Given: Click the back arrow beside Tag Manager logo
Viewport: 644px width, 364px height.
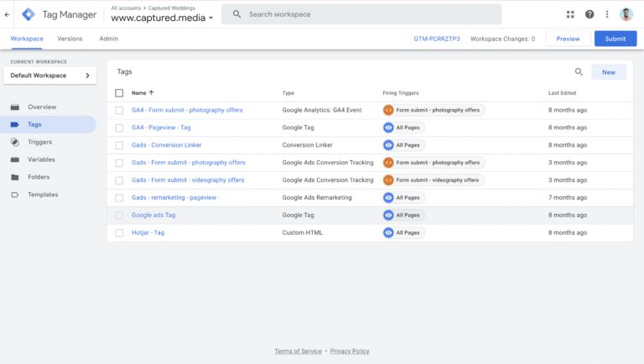Looking at the screenshot, I should click(8, 14).
